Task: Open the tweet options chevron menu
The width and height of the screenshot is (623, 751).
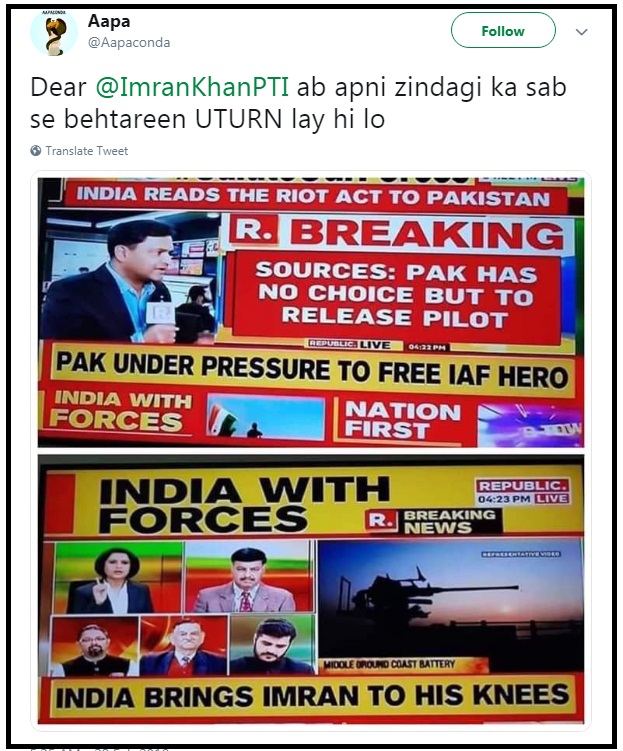Action: point(581,32)
